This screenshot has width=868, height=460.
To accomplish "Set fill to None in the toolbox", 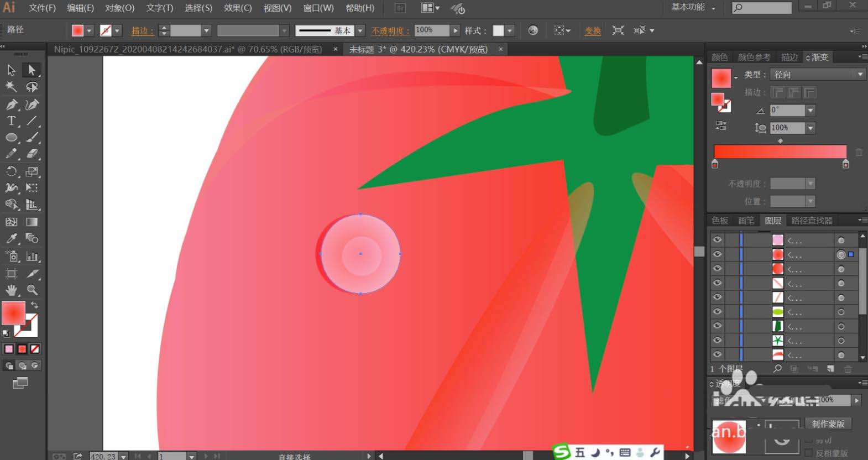I will 35,349.
